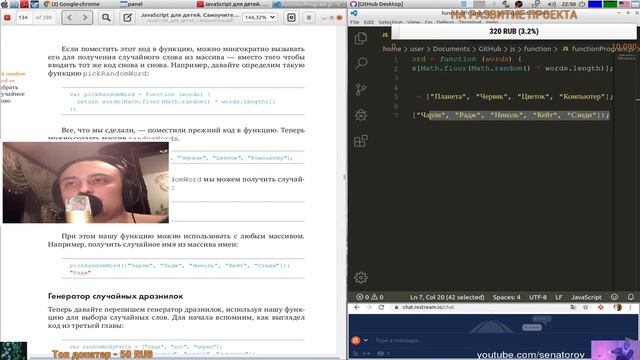
Task: Click the Apple logo menu in the panel
Action: [4, 4]
